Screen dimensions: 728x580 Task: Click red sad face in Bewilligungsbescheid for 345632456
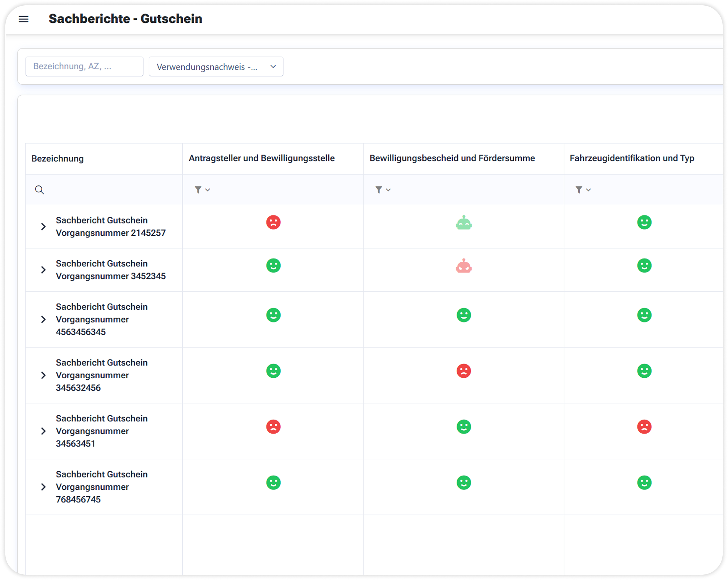click(x=464, y=371)
